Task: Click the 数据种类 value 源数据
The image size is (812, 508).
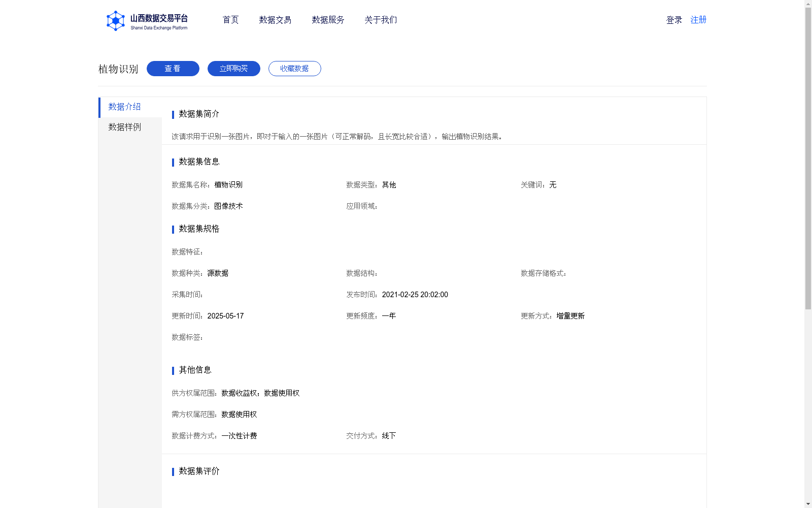Action: [x=218, y=273]
